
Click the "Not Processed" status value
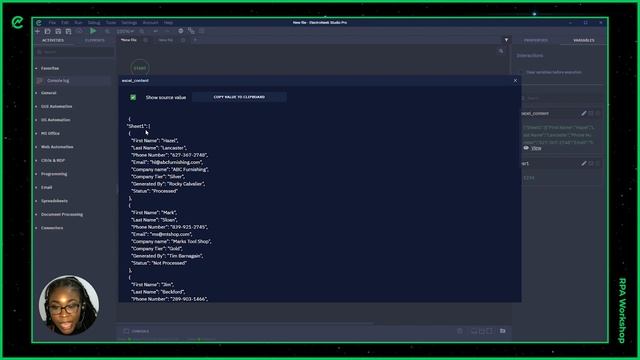tap(169, 263)
